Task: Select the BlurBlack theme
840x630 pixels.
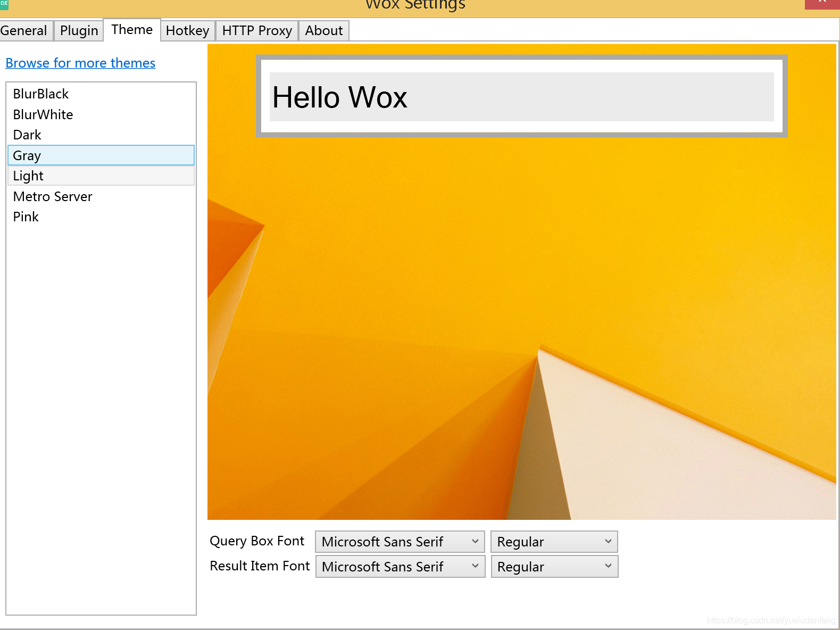Action: pyautogui.click(x=101, y=94)
